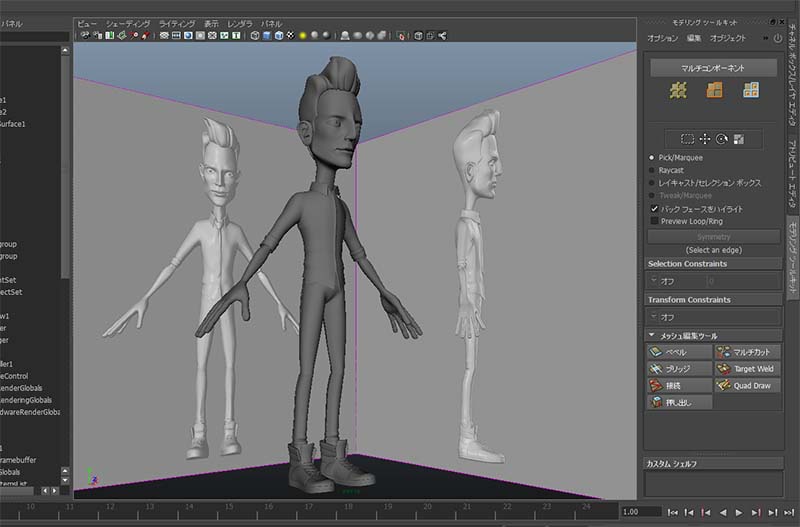The image size is (800, 527).
Task: Open the viewport パネル menu
Action: [x=271, y=23]
